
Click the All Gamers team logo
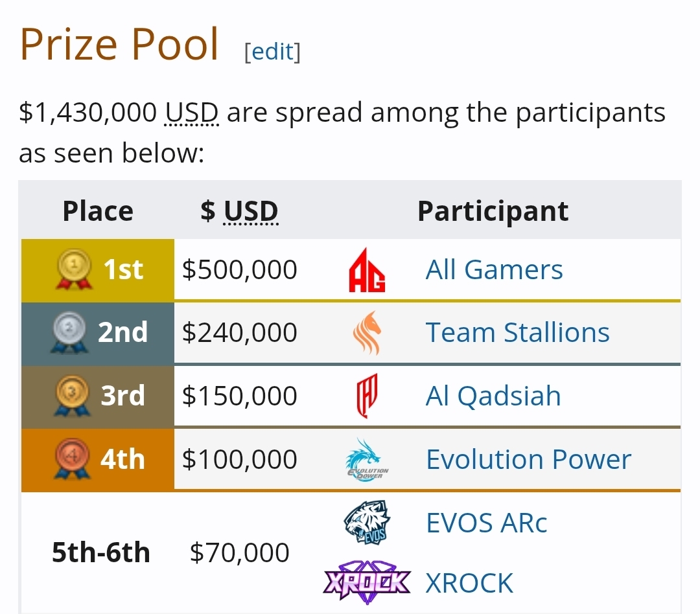367,270
